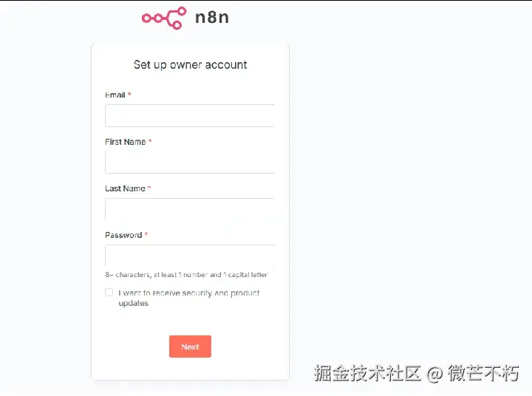Select the Set up owner account heading
This screenshot has width=532, height=396.
pyautogui.click(x=190, y=64)
